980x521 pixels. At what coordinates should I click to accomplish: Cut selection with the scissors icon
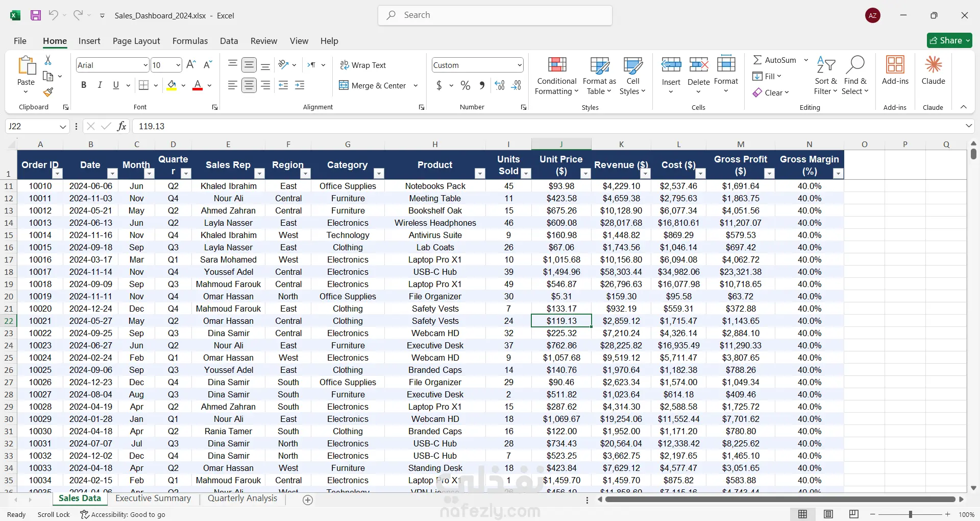[x=48, y=60]
